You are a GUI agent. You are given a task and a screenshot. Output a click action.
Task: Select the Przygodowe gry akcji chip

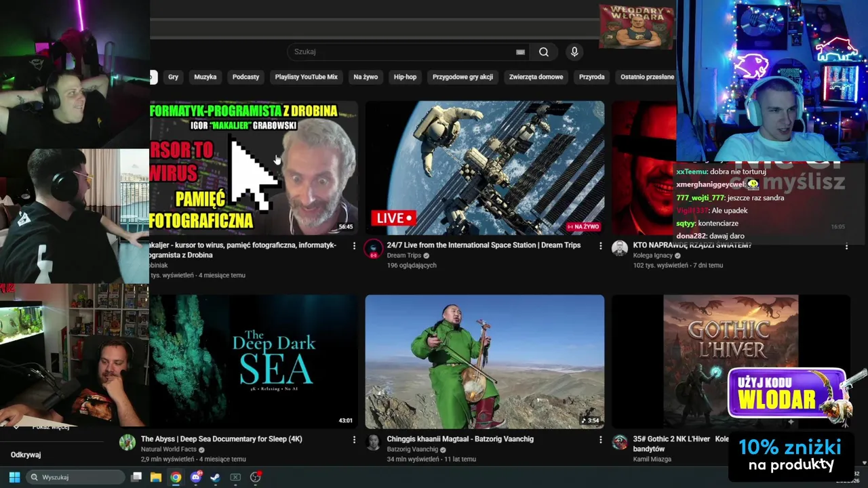point(462,77)
